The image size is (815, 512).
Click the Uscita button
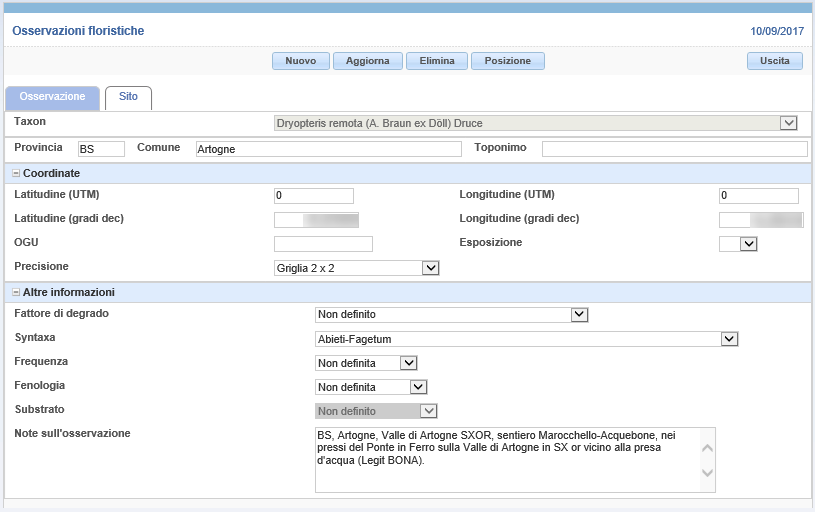[775, 61]
